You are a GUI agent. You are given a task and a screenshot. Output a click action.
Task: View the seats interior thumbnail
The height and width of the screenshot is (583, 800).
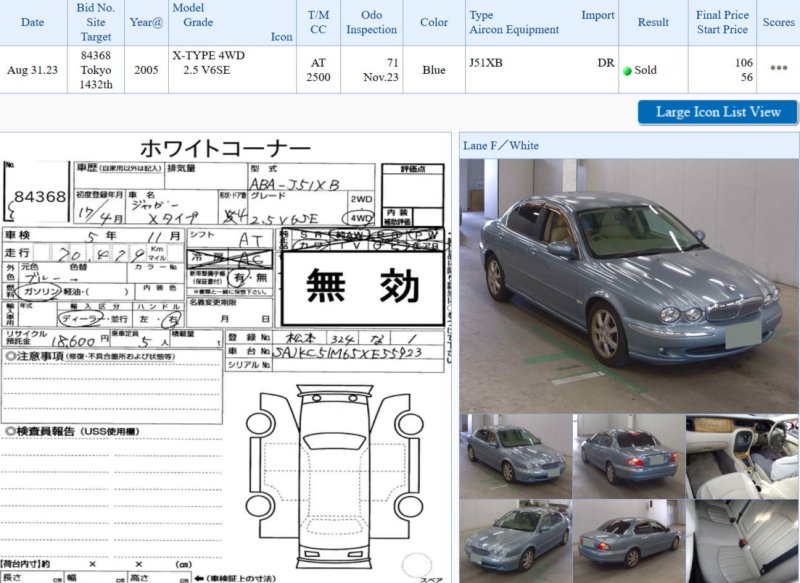(x=742, y=541)
